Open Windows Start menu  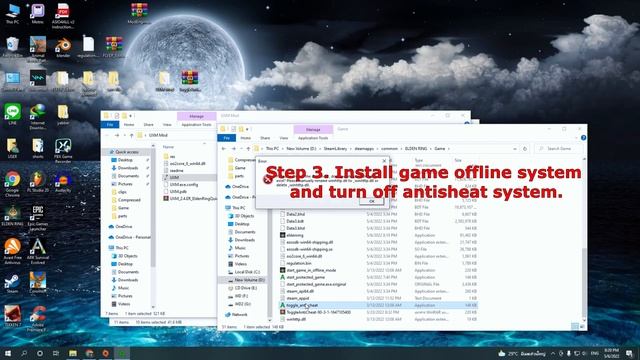[8, 353]
